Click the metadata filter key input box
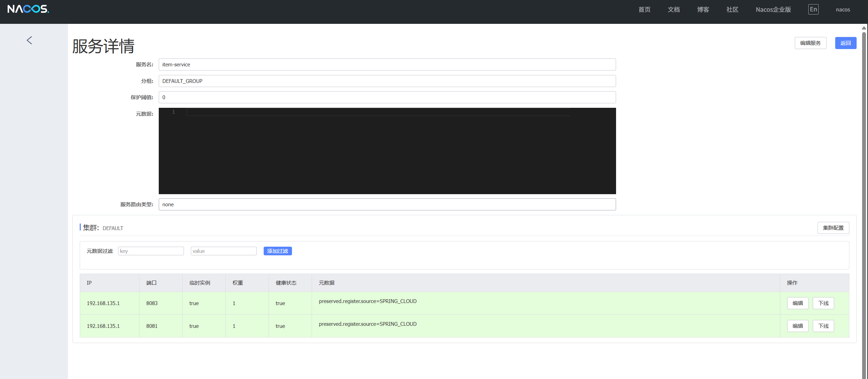This screenshot has width=868, height=379. click(x=151, y=251)
